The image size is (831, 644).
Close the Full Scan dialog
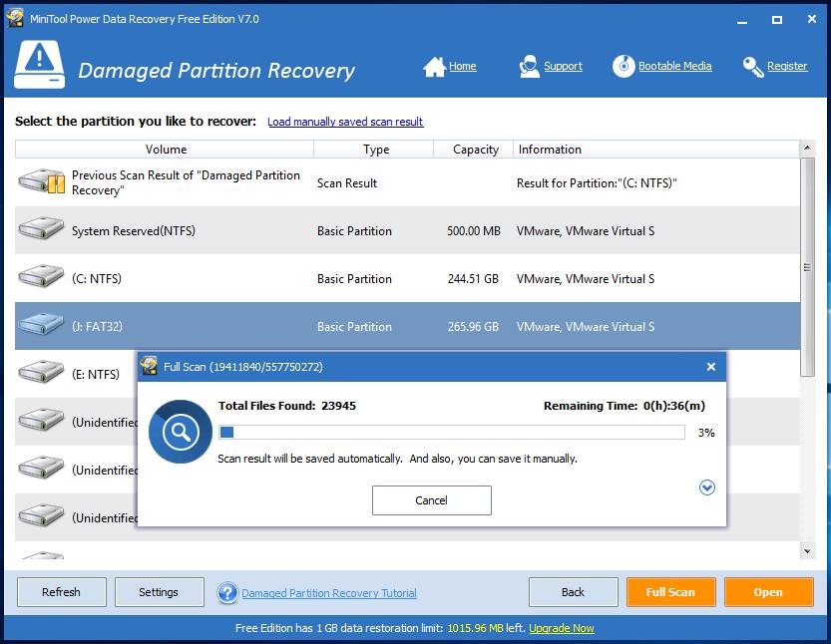[x=711, y=367]
